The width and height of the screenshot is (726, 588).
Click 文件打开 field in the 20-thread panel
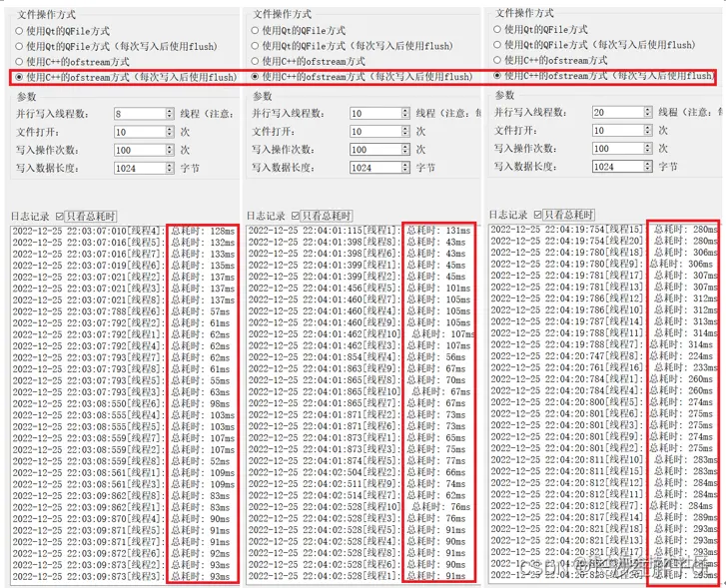(x=622, y=130)
